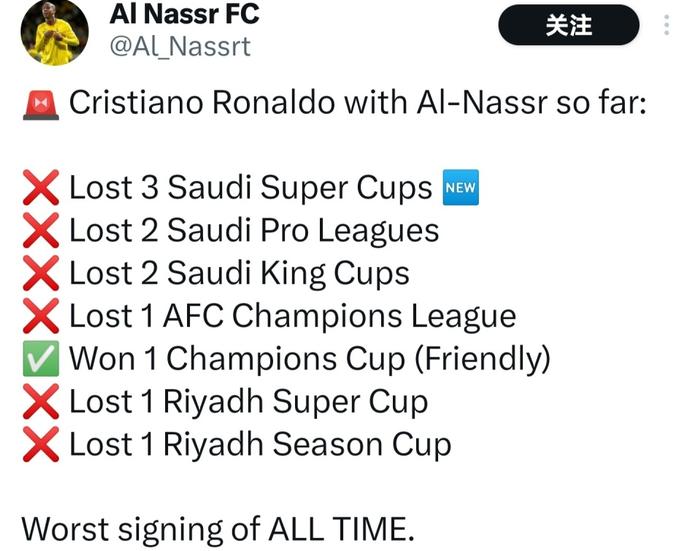Click the 'Lost 3 Saudi Super Cups' text
This screenshot has width=700, height=551.
pyautogui.click(x=251, y=188)
